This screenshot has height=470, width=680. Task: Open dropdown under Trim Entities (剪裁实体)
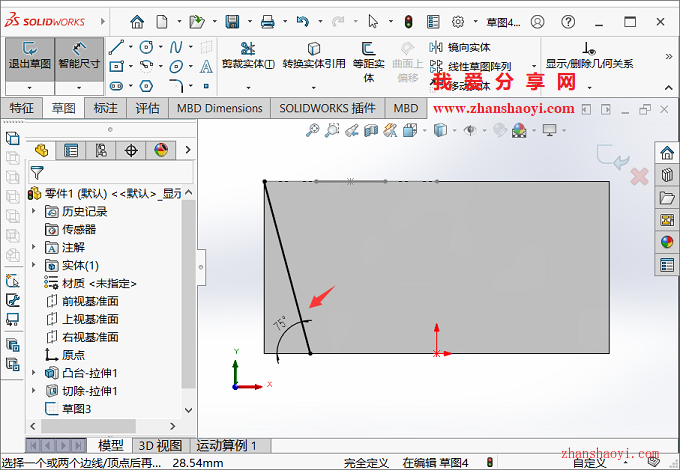click(x=248, y=88)
